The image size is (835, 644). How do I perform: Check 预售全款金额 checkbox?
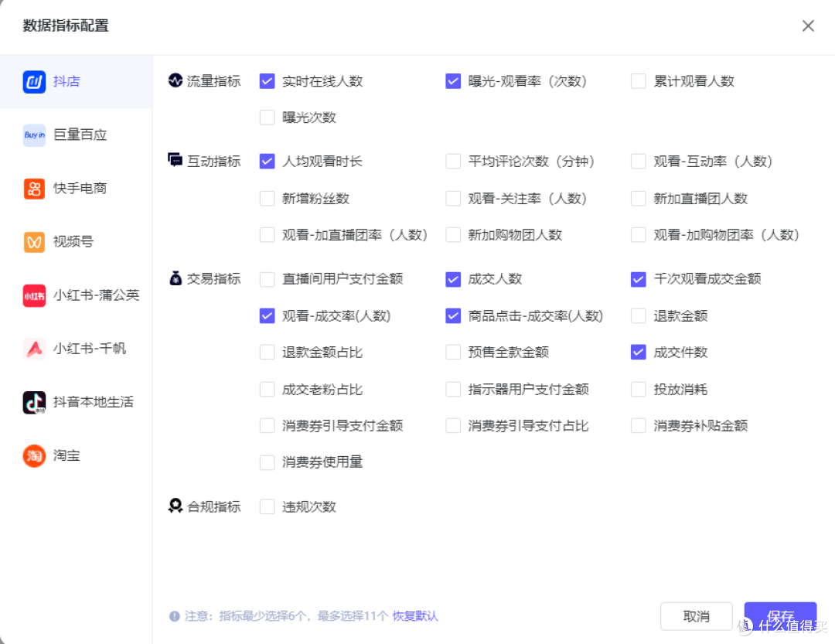pyautogui.click(x=453, y=352)
